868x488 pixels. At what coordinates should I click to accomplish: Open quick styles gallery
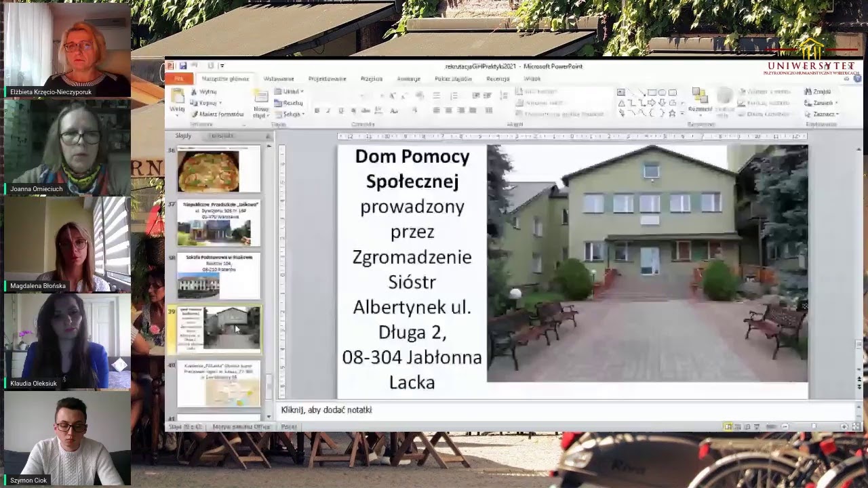point(725,102)
